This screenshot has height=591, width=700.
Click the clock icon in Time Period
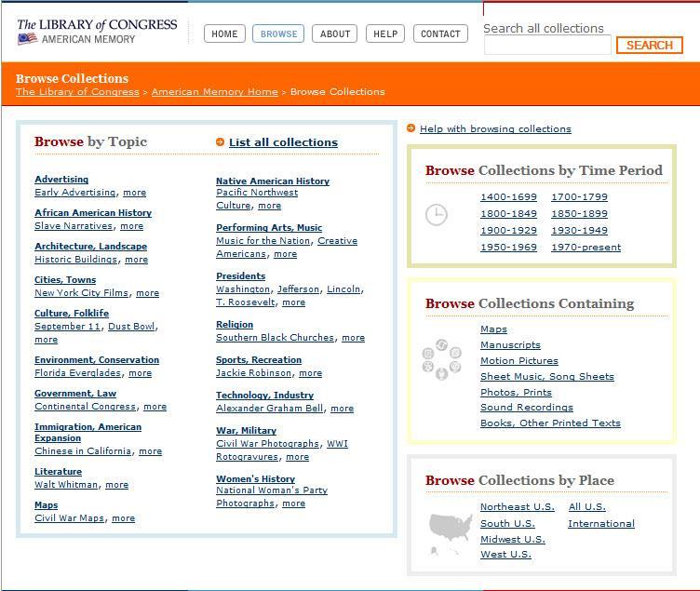(436, 215)
